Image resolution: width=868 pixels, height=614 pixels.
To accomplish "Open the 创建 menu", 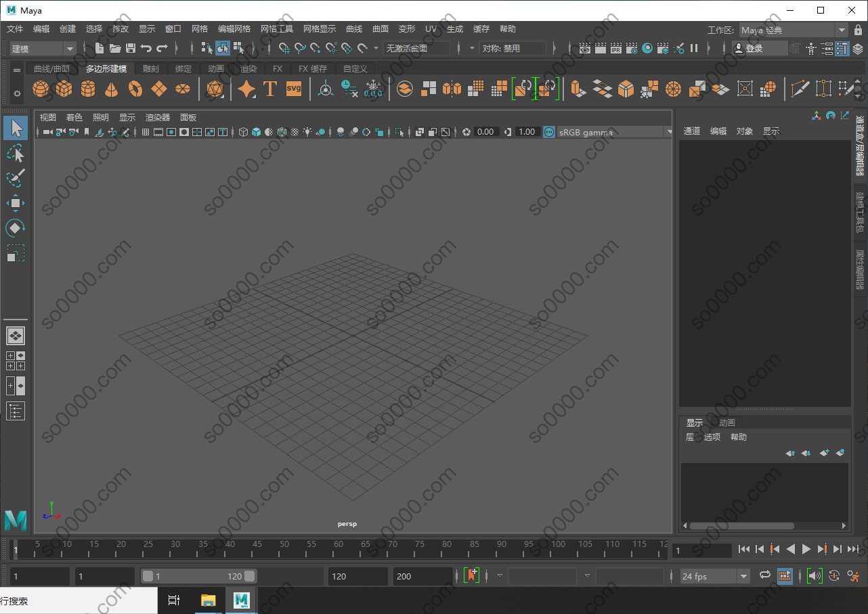I will point(68,29).
